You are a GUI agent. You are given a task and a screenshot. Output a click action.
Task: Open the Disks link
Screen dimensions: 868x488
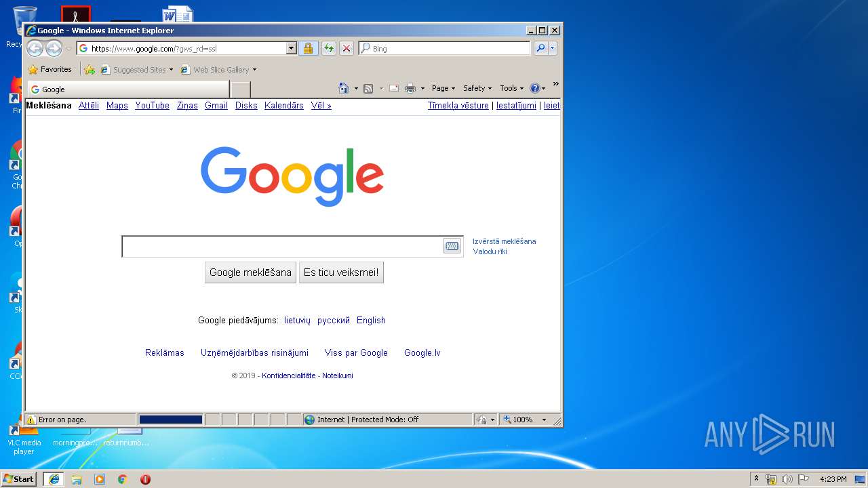tap(246, 106)
